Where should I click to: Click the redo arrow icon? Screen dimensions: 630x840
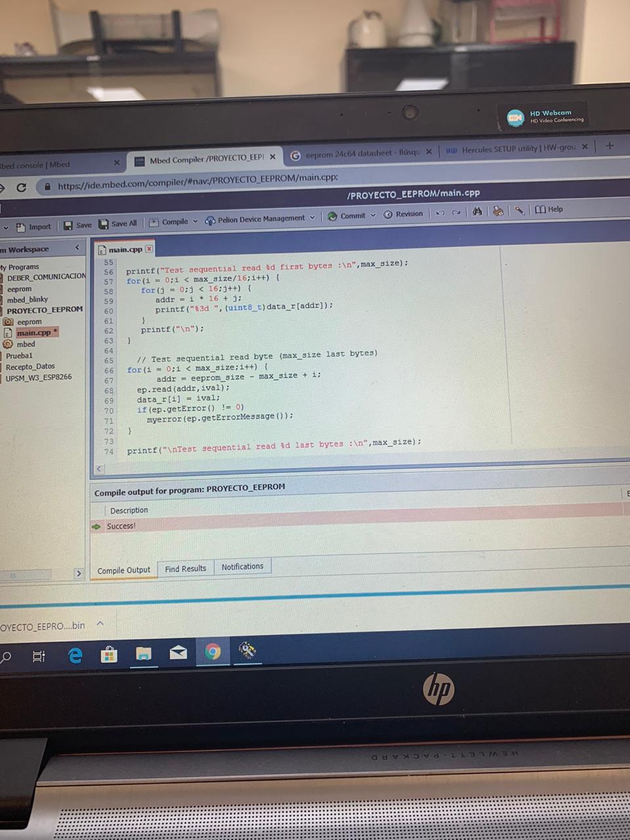(456, 212)
